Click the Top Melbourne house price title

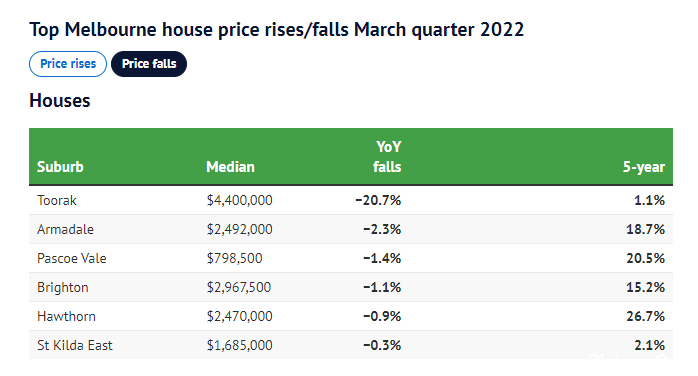pyautogui.click(x=276, y=30)
